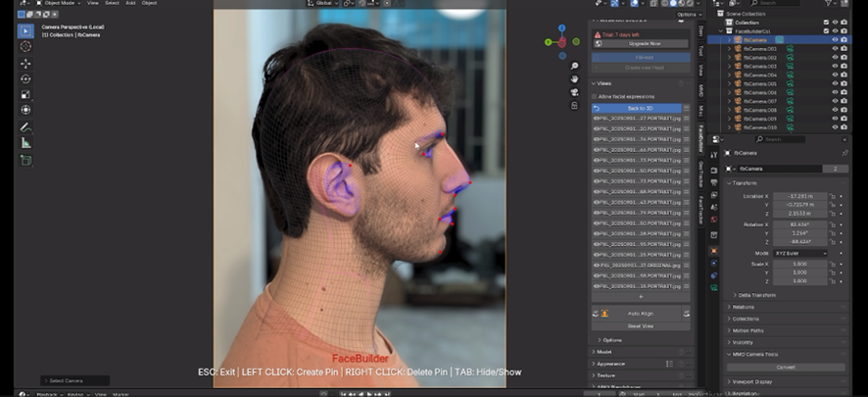Click the Convert button in MMD Camera Tools

(786, 367)
